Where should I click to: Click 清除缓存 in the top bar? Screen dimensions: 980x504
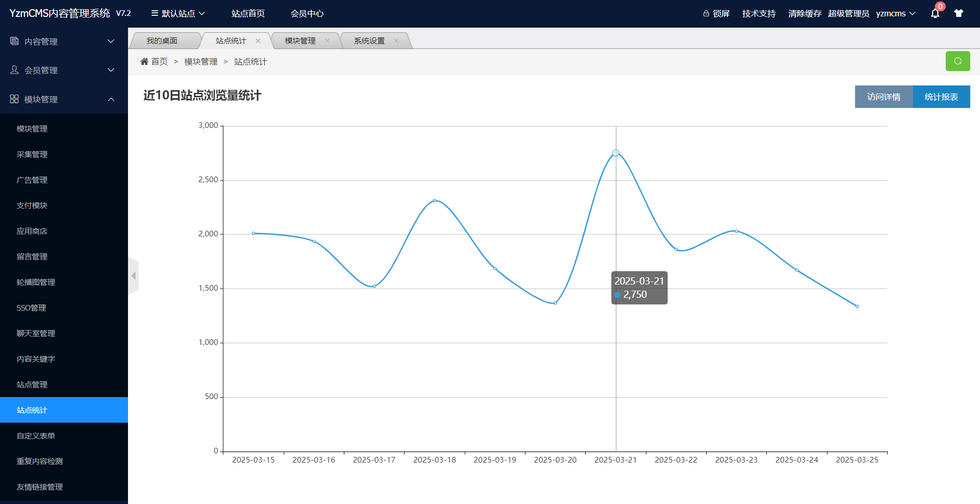coord(804,14)
